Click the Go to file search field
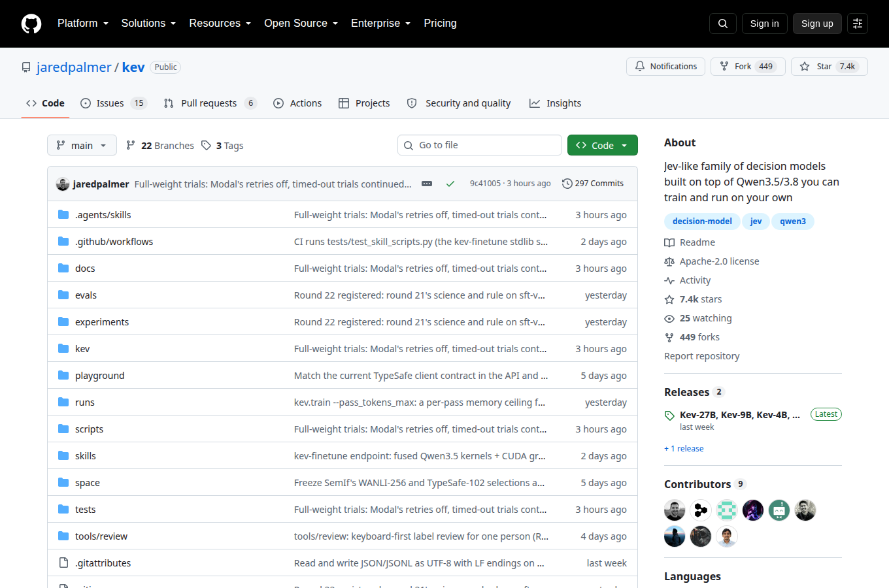 [x=480, y=145]
